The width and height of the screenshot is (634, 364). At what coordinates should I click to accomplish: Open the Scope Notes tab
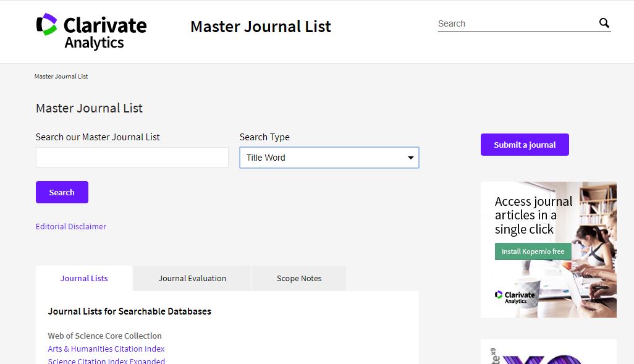[x=299, y=279]
